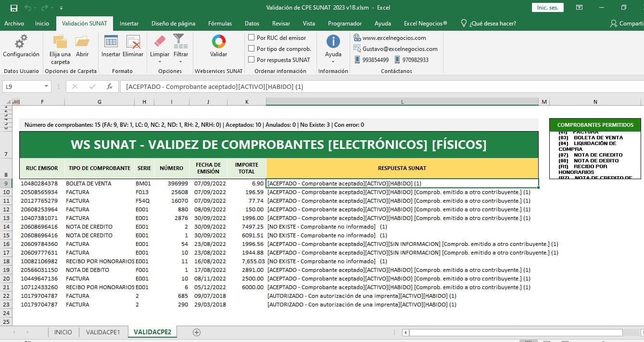
Task: Click the add new sheet button
Action: pyautogui.click(x=196, y=332)
